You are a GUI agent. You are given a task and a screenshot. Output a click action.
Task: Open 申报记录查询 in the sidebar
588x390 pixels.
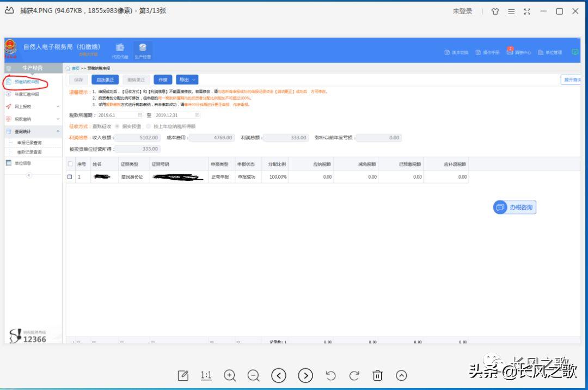coord(30,144)
